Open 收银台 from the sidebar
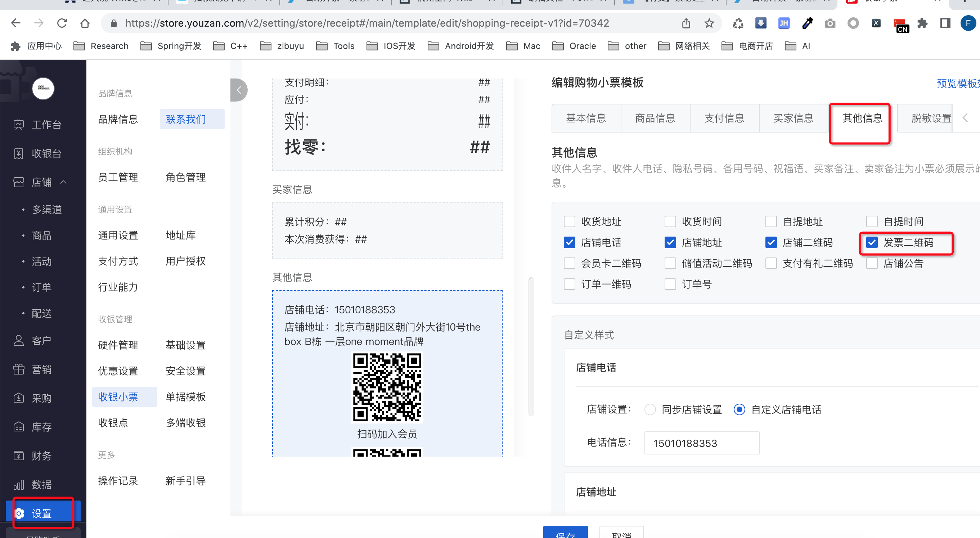 coord(46,153)
